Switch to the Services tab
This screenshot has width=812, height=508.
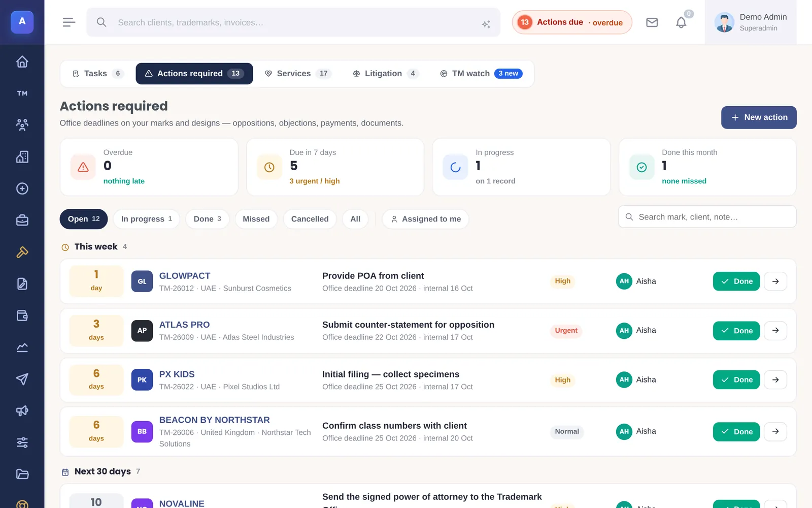pyautogui.click(x=298, y=74)
